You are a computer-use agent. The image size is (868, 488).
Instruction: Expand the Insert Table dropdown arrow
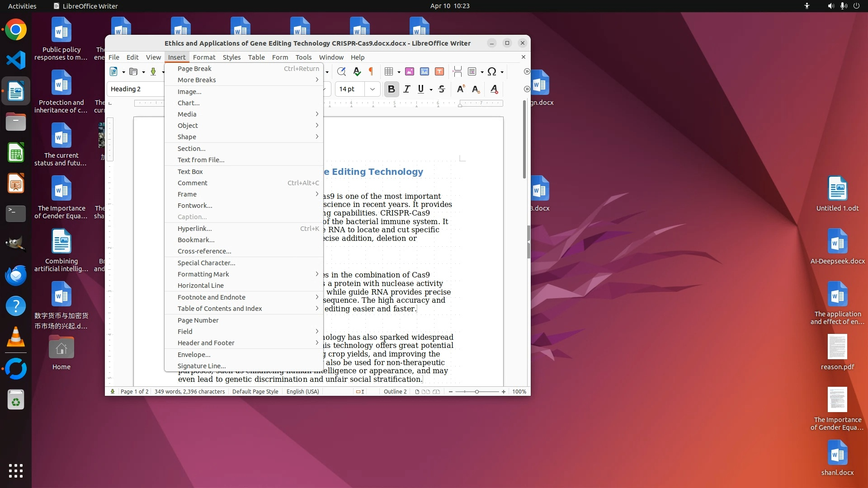coord(399,72)
